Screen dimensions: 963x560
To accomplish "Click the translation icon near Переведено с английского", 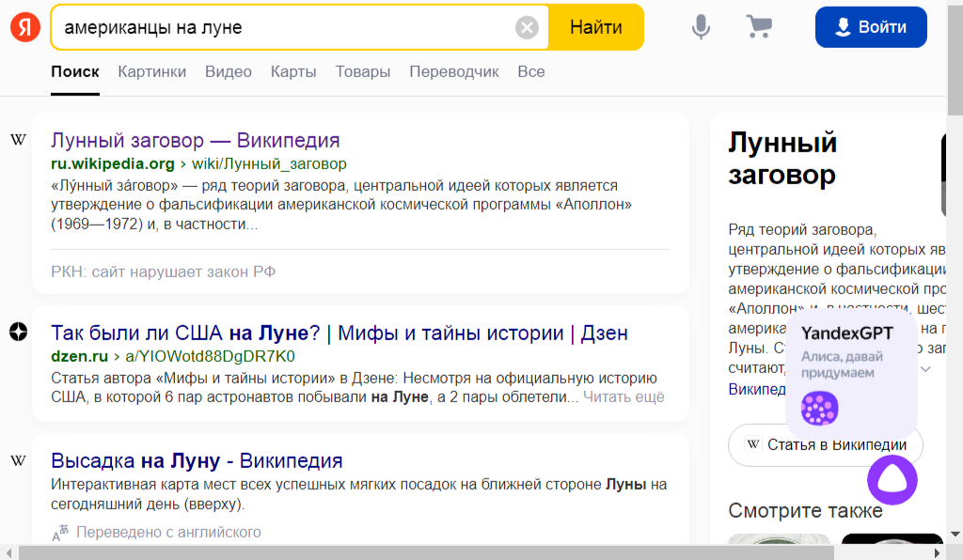I will click(x=60, y=533).
